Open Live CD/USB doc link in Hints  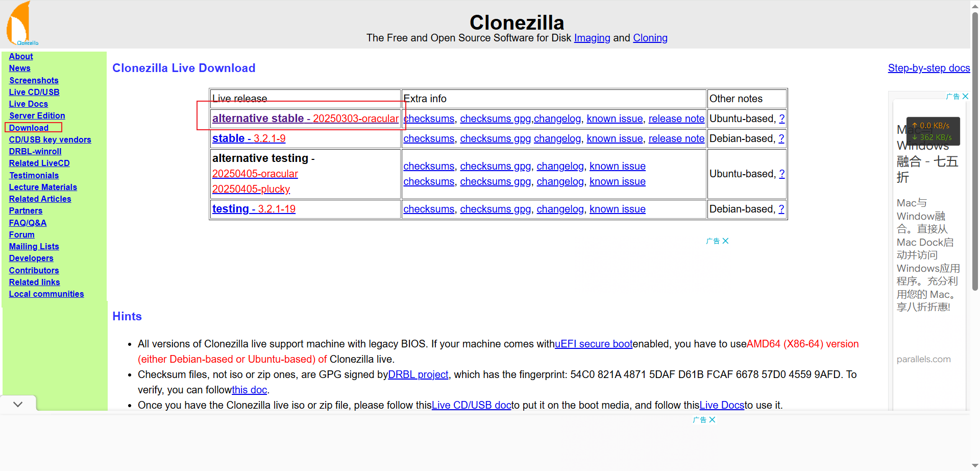point(472,405)
